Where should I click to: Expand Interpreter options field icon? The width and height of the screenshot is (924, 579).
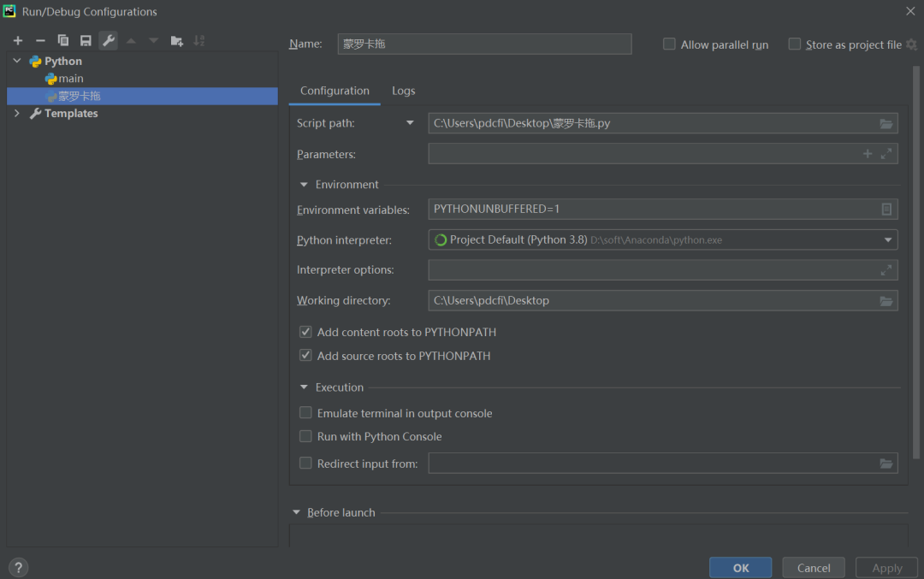(885, 269)
